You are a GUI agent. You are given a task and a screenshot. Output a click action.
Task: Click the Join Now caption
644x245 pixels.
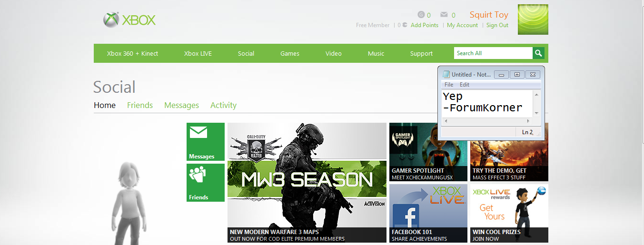[486, 239]
